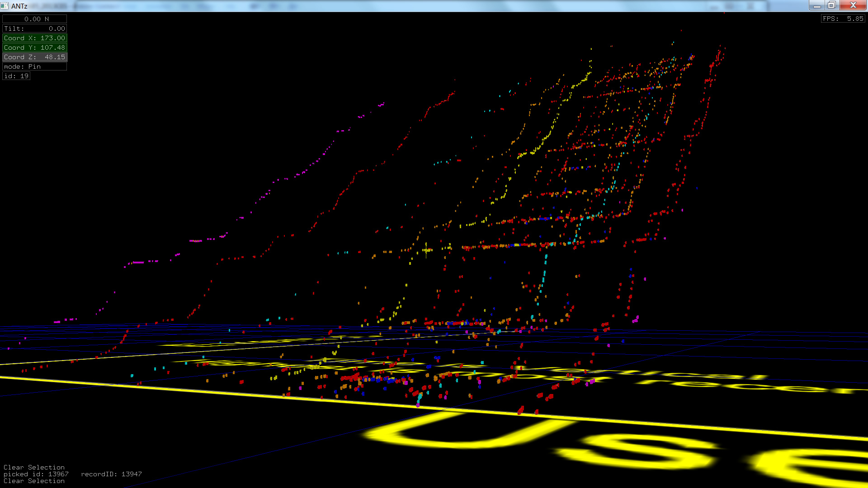Click the 'recordID: 13947' console text
Screen dimensions: 868x488
coord(111,474)
